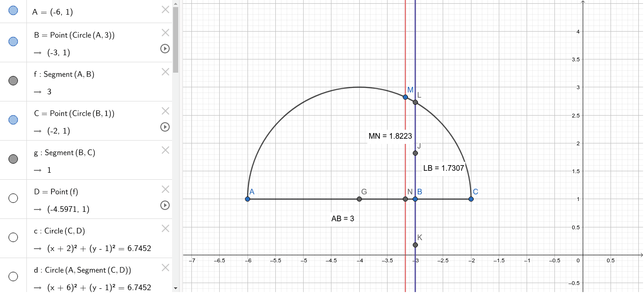
Task: Show point D by clicking its circle
Action: point(13,198)
